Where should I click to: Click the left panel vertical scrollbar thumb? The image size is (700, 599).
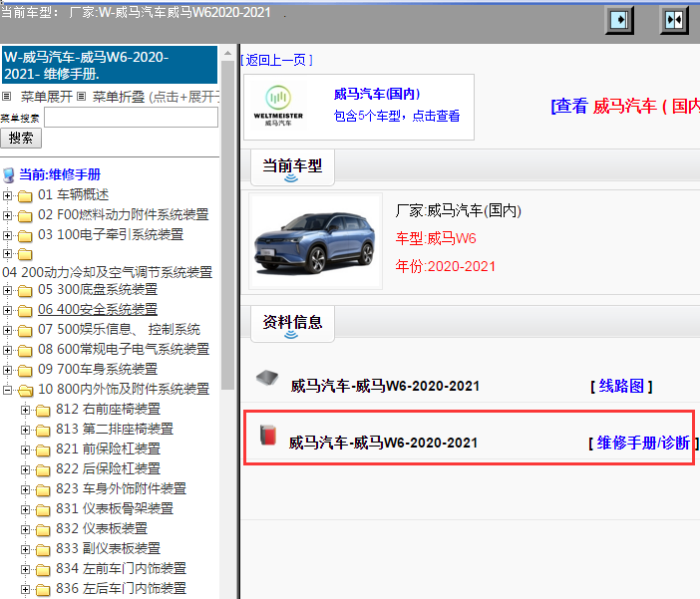click(227, 225)
